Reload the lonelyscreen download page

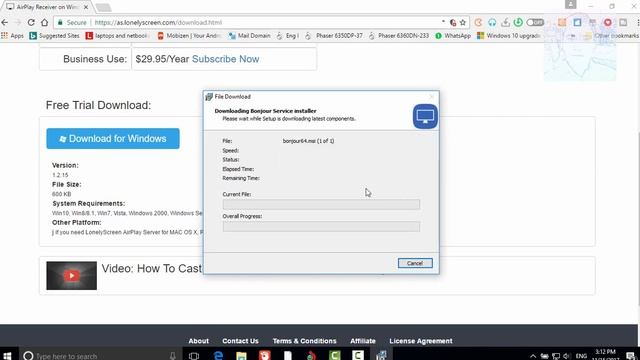pyautogui.click(x=31, y=22)
